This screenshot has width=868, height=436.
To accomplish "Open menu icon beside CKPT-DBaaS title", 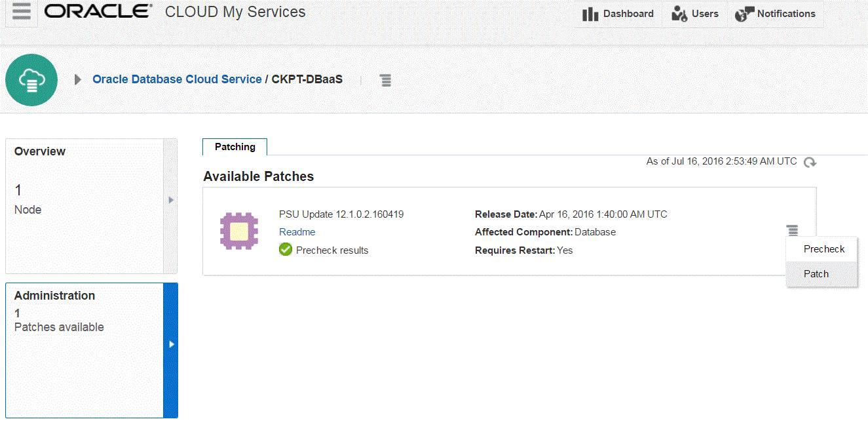I will tap(386, 80).
